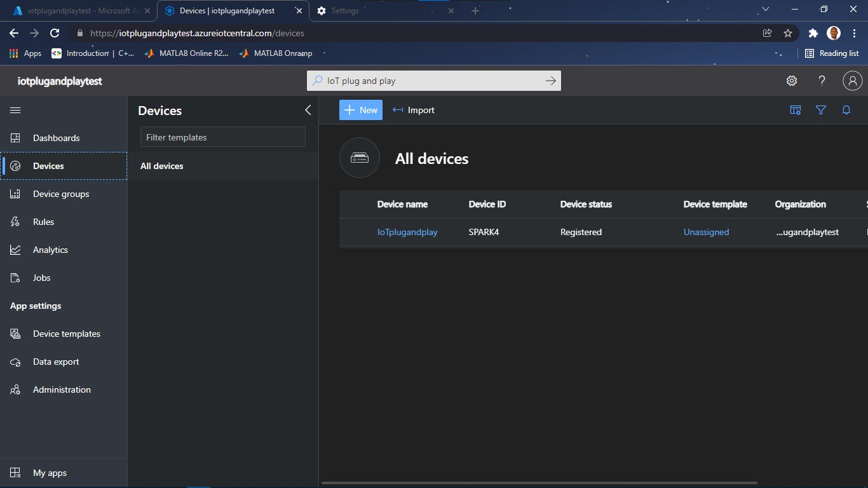Open Analytics from sidebar

(x=64, y=250)
